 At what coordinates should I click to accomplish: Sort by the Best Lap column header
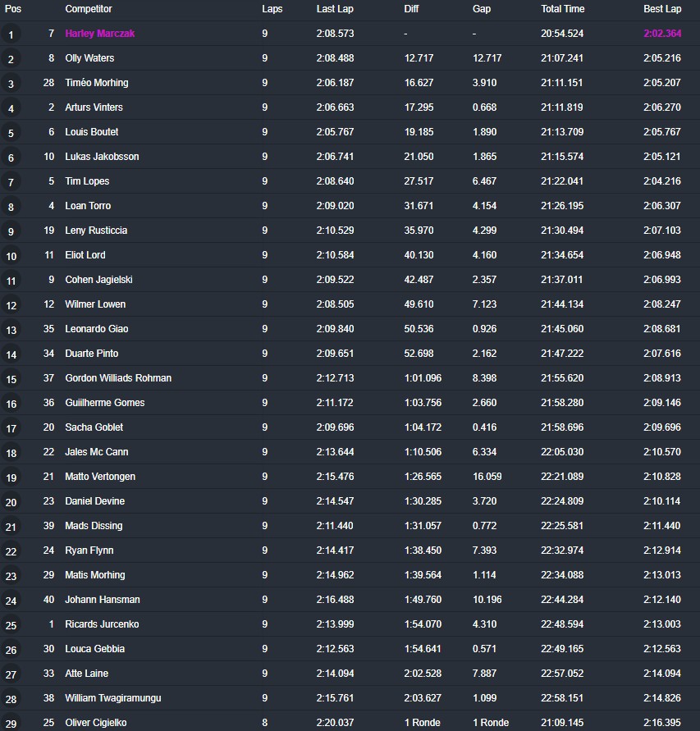(x=661, y=9)
